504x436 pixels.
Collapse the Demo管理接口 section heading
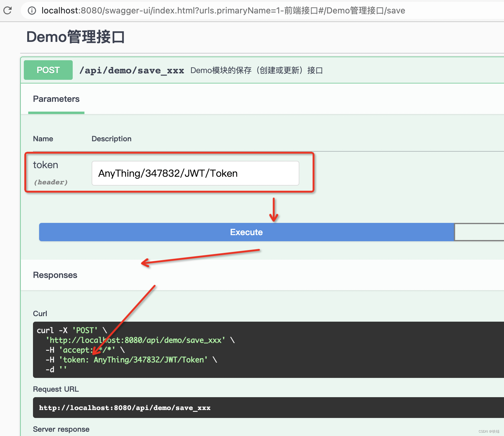pyautogui.click(x=75, y=37)
